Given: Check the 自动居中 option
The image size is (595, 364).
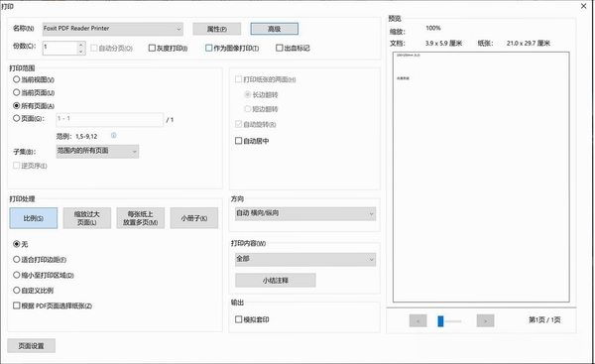Looking at the screenshot, I should pyautogui.click(x=238, y=141).
